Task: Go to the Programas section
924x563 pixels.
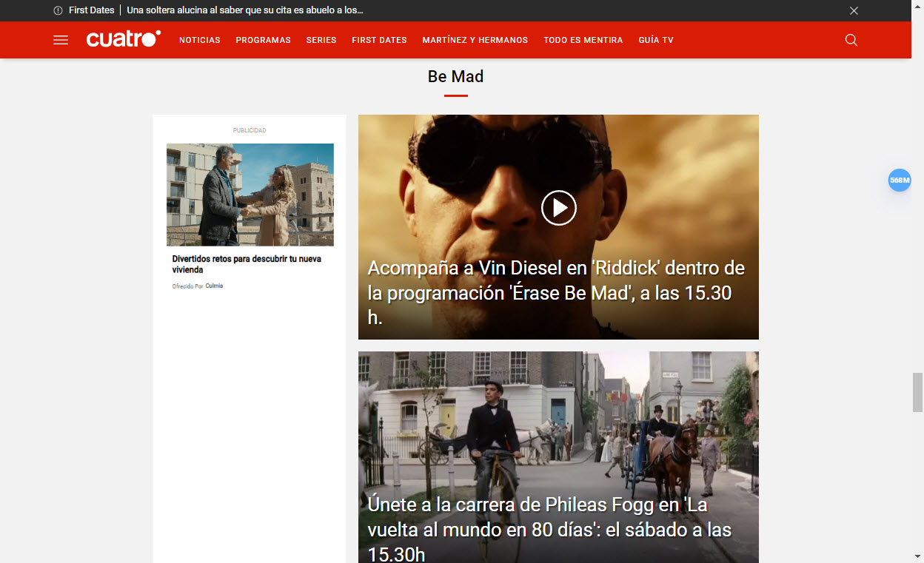Action: pyautogui.click(x=263, y=40)
